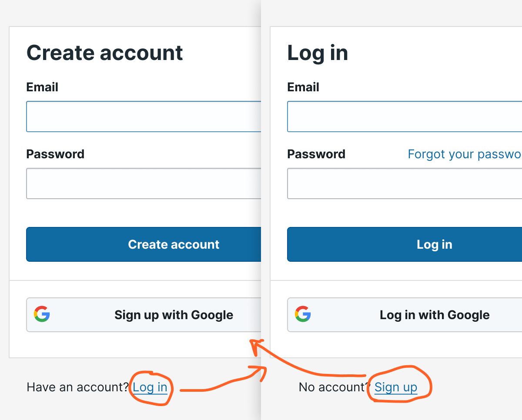This screenshot has width=522, height=420.
Task: Open the Log in link after Have an account
Action: [x=150, y=387]
